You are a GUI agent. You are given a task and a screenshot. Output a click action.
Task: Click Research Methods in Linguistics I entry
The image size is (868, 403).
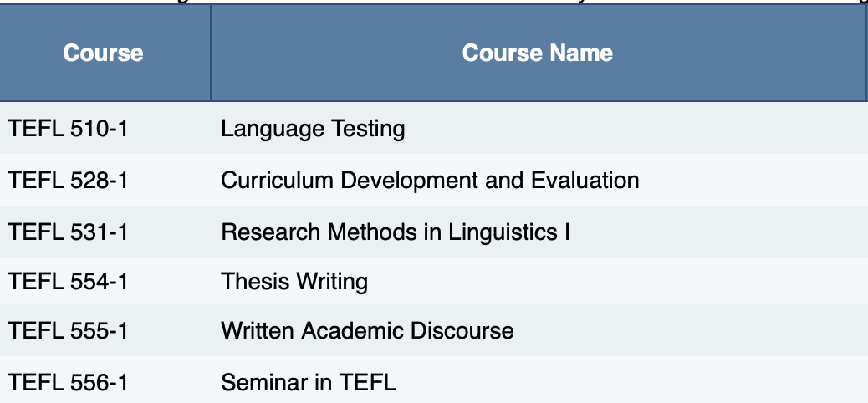coord(396,231)
